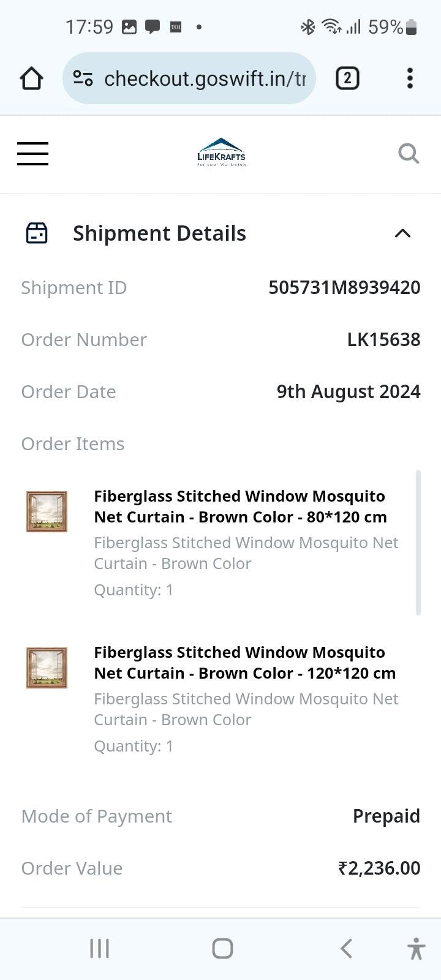
Task: Open the browser tab switcher
Action: (x=347, y=78)
